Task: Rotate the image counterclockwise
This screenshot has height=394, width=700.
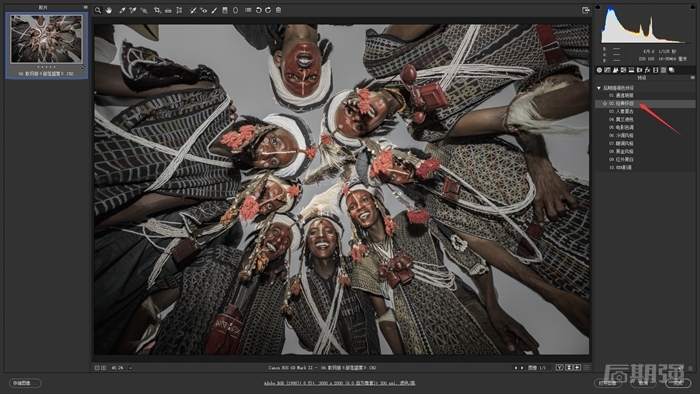Action: point(258,10)
